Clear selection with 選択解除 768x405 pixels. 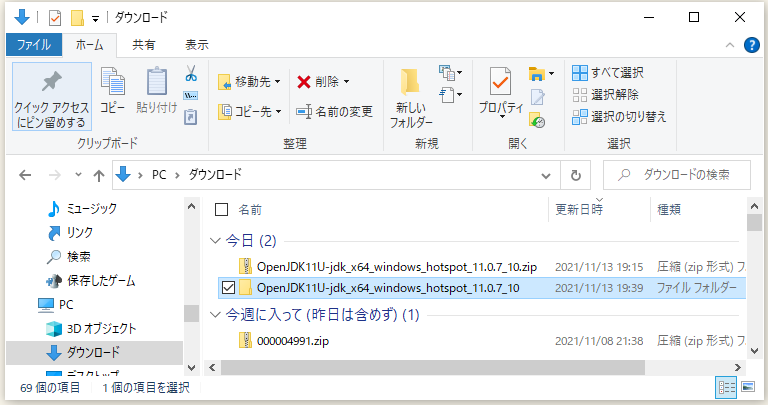coord(605,95)
